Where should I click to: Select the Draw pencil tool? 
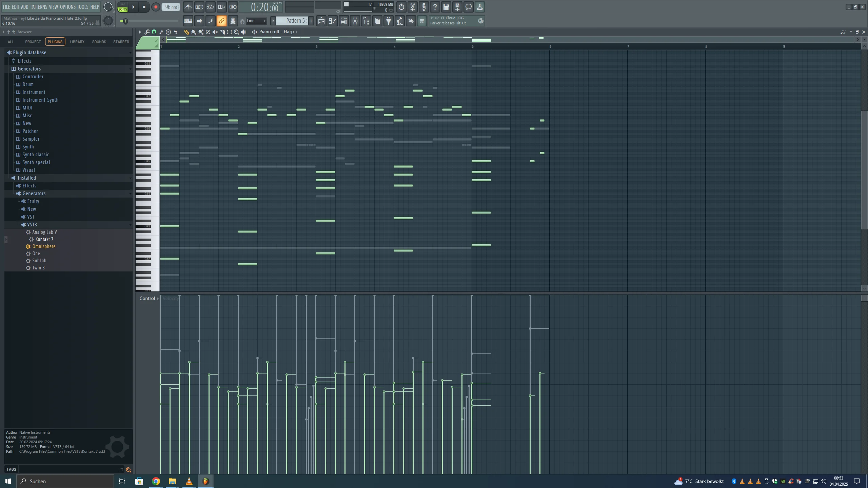click(x=186, y=32)
